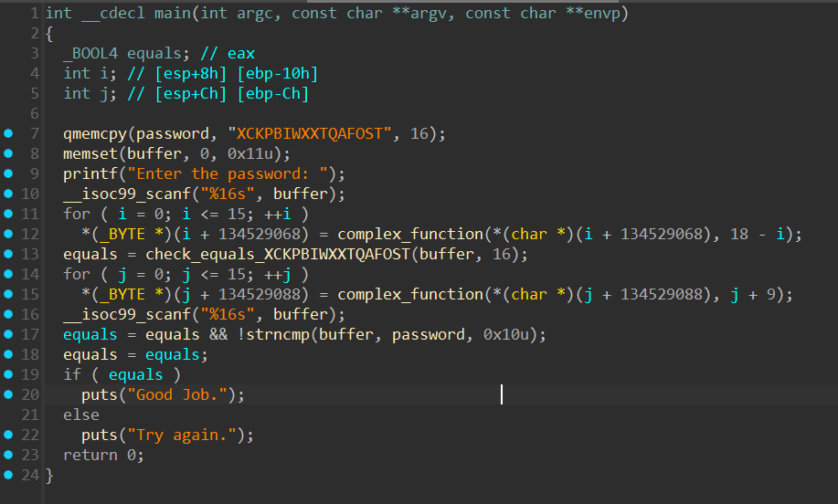Click the return keyword on line 23
This screenshot has height=504, width=838.
tap(90, 455)
